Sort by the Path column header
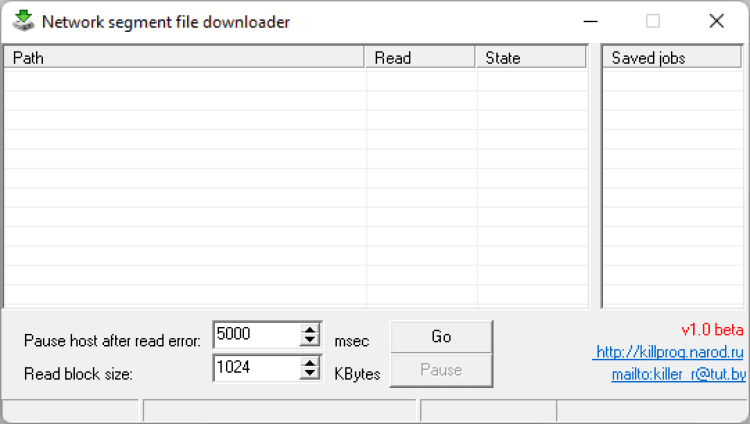Image resolution: width=750 pixels, height=424 pixels. [x=184, y=58]
